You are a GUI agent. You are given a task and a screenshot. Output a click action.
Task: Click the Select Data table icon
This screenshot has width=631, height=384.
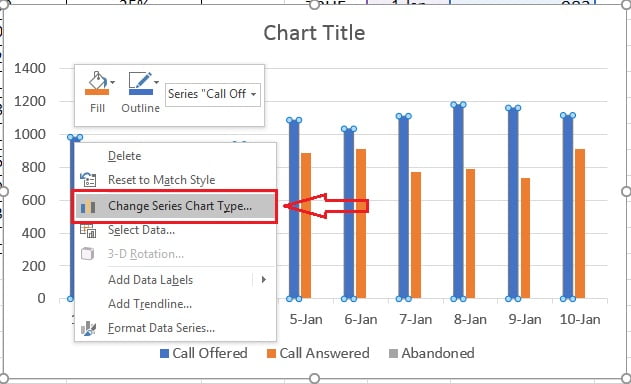pos(88,231)
